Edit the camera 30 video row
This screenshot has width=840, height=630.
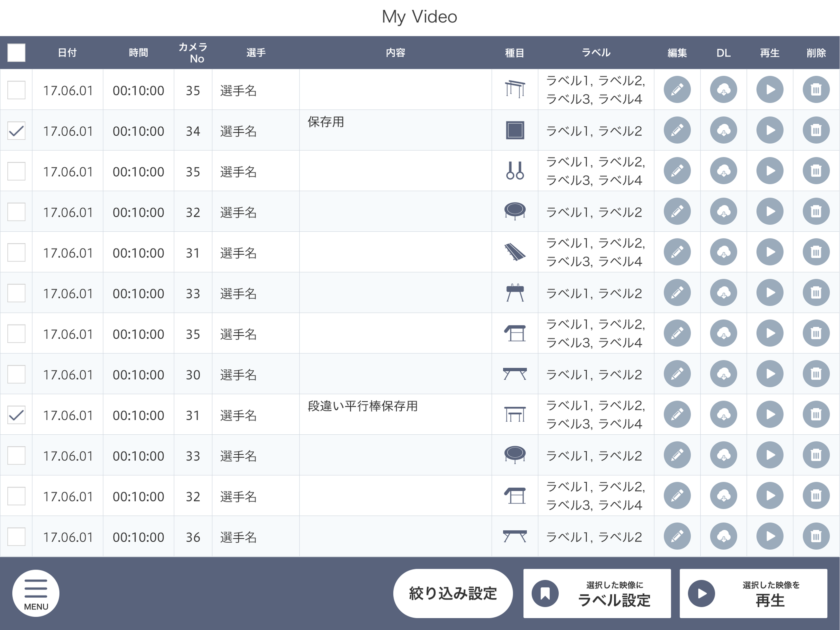[x=677, y=374]
